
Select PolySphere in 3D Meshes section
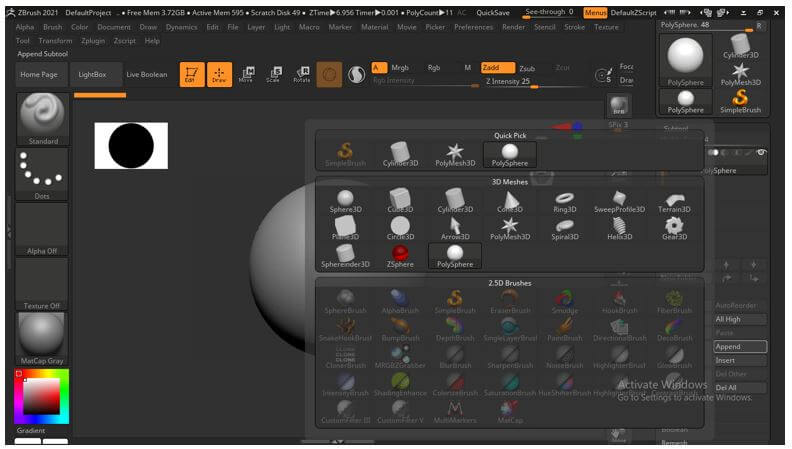coord(455,256)
